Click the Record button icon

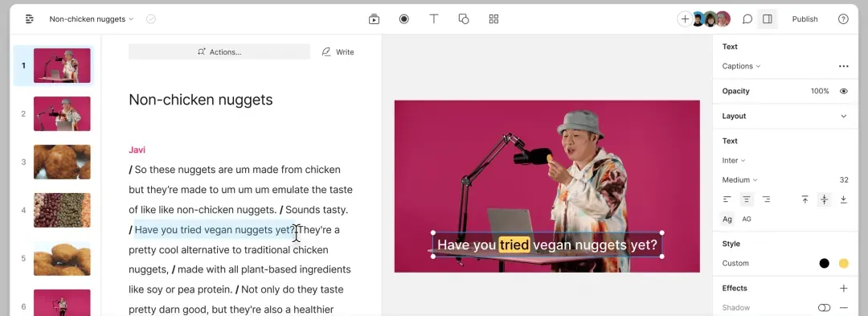pyautogui.click(x=404, y=18)
